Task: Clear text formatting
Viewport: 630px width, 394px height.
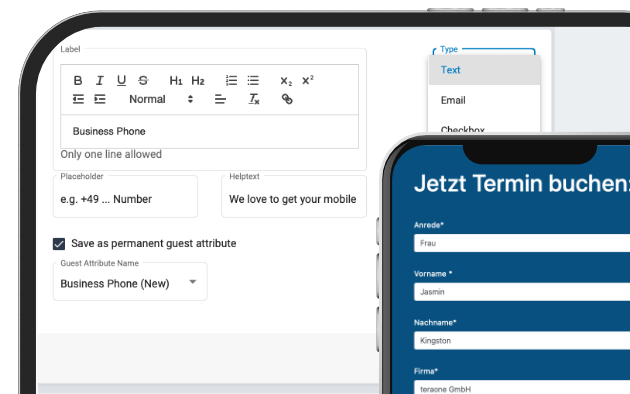Action: point(254,99)
